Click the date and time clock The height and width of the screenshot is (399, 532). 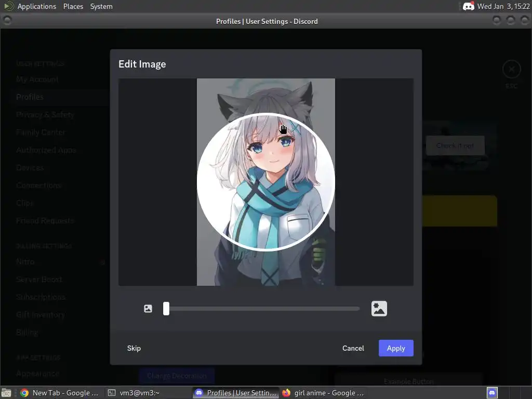(x=503, y=6)
